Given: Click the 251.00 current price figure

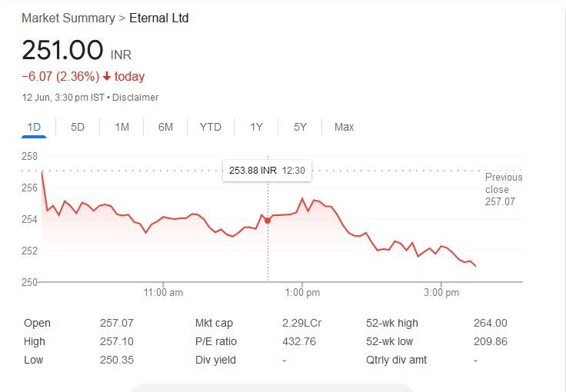Looking at the screenshot, I should pos(62,50).
